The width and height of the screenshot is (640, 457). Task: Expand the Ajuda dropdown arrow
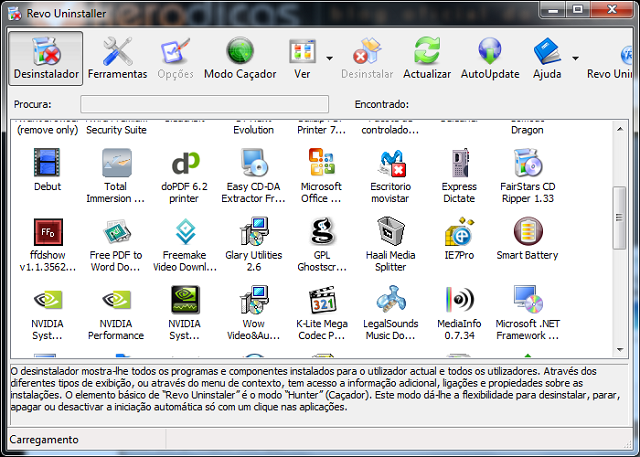[x=576, y=58]
